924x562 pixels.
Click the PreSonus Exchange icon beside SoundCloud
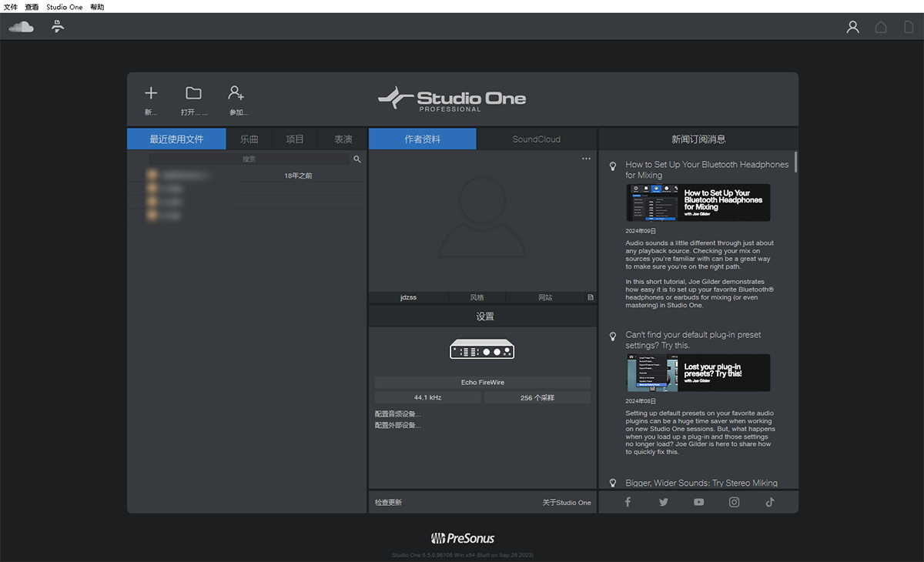(x=58, y=27)
